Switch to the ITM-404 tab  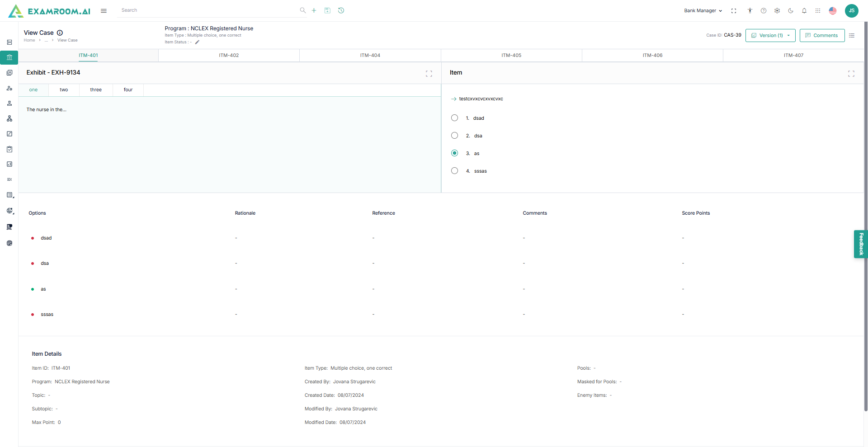tap(370, 56)
